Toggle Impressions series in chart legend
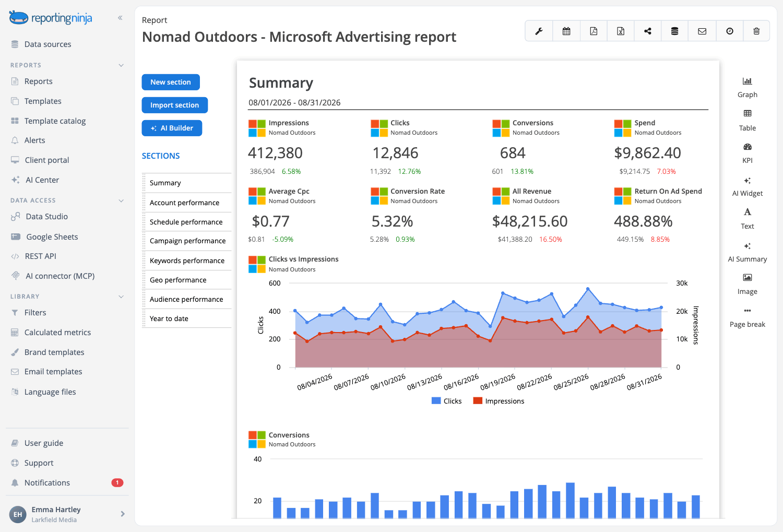The width and height of the screenshot is (783, 532). [x=499, y=401]
